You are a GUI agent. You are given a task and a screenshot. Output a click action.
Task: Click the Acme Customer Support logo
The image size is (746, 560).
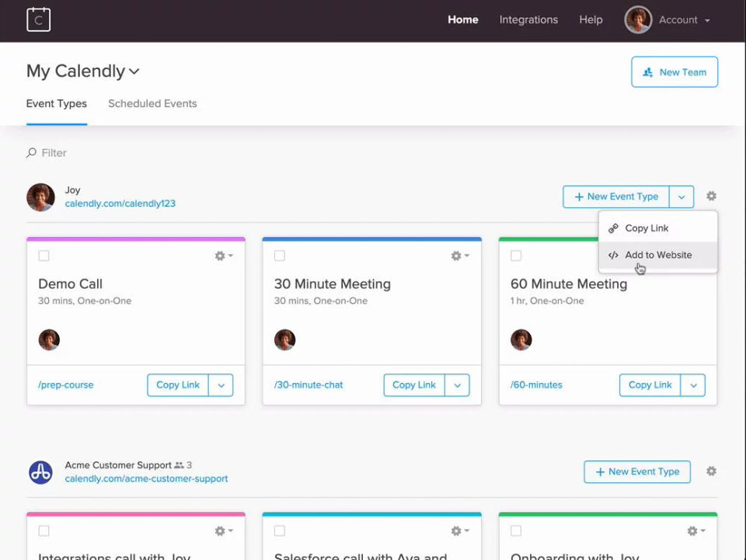point(40,472)
